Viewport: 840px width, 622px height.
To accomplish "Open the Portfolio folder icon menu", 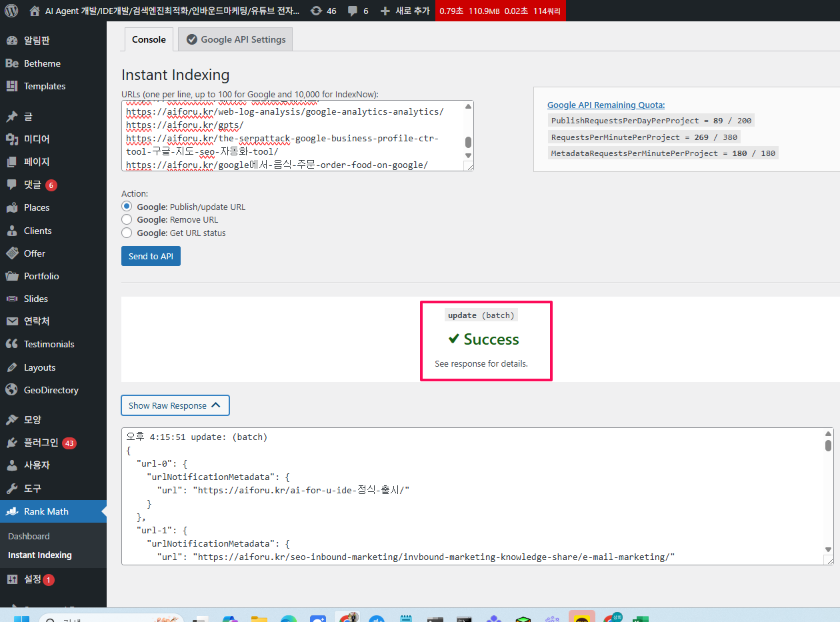I will tap(11, 276).
